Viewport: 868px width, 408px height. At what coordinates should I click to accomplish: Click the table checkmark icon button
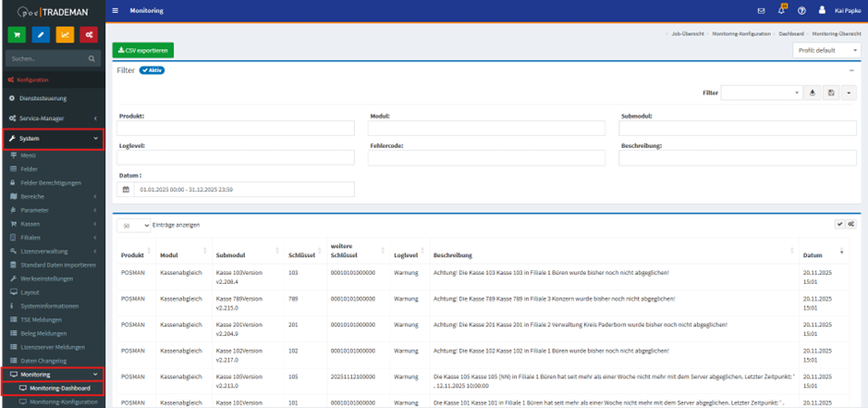tap(839, 224)
